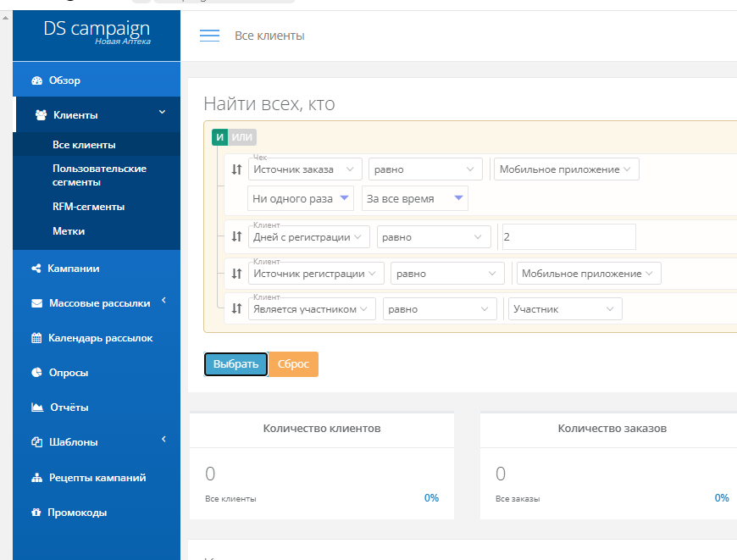
Task: Click the Выбрать button
Action: click(236, 364)
